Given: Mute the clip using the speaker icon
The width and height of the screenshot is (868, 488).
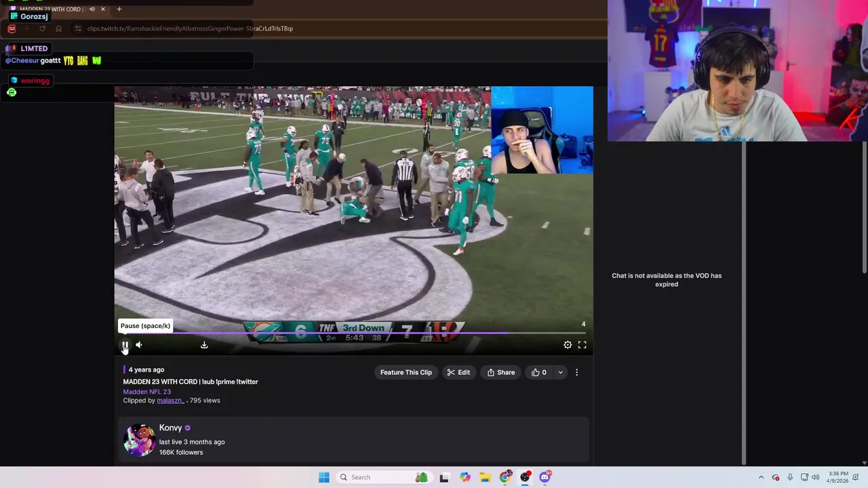Looking at the screenshot, I should [x=139, y=345].
